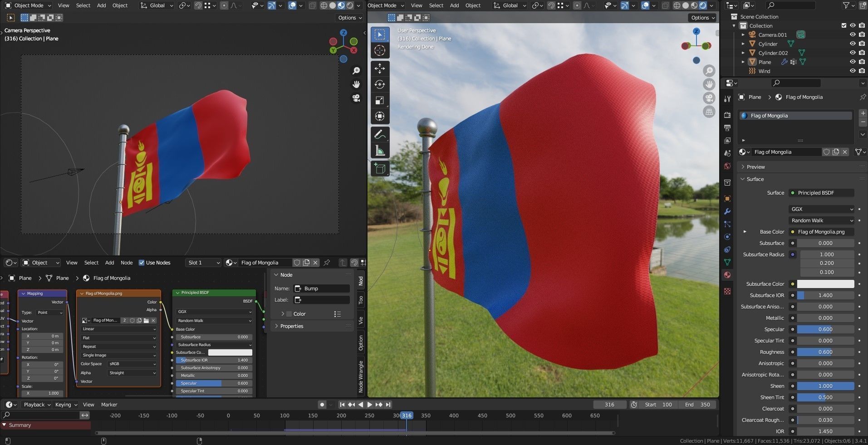Switch to Node Wrangler sidebar tab
This screenshot has width=868, height=445.
(x=361, y=376)
